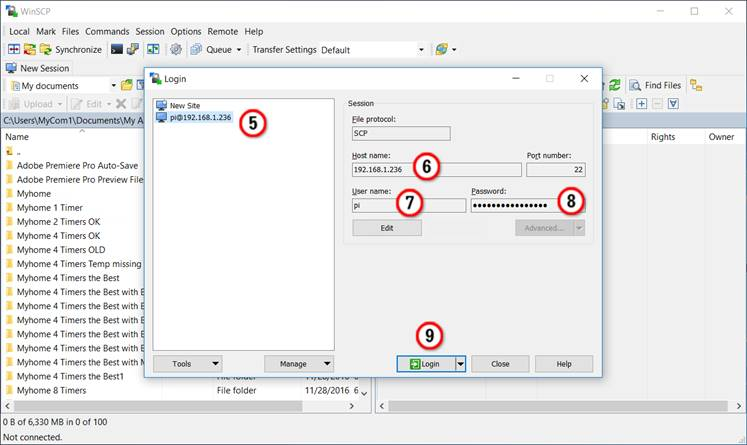Click the disabled Upload button in local panel
The image size is (747, 445).
pyautogui.click(x=36, y=104)
